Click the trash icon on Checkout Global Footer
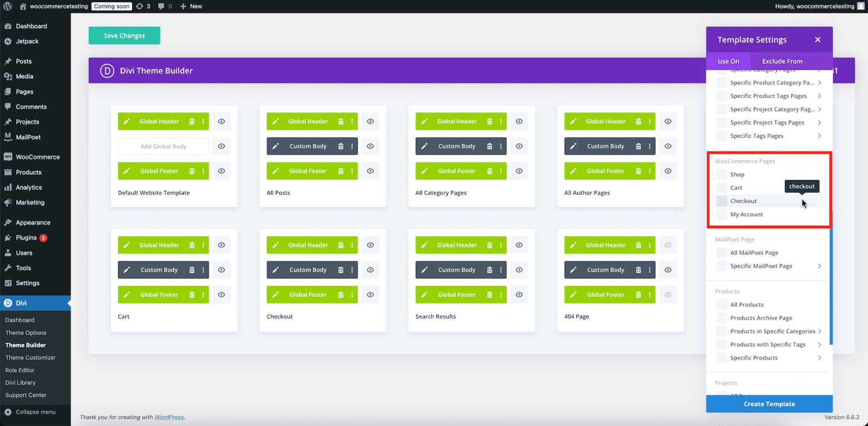The image size is (868, 426). pos(341,295)
